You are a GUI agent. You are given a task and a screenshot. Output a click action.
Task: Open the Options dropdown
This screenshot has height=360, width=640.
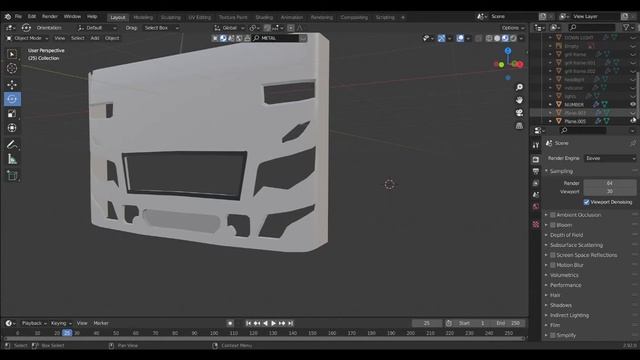coord(513,28)
